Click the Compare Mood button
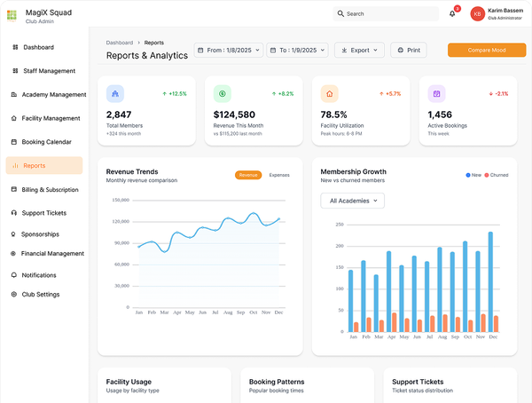 [487, 50]
